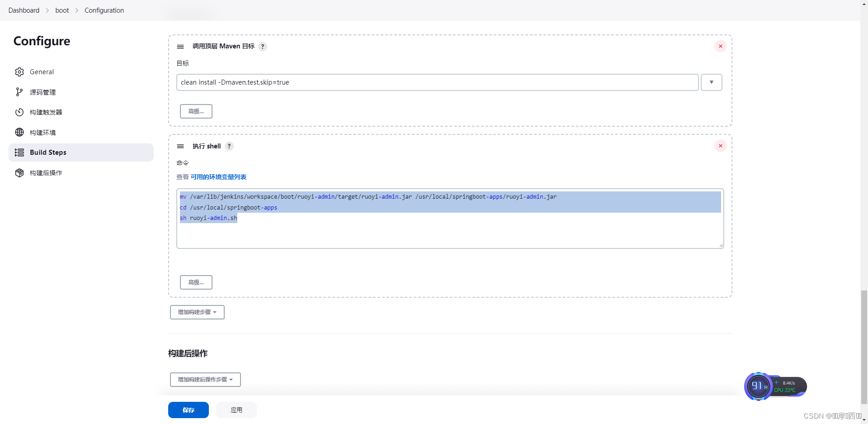Click the Configure page heading
The width and height of the screenshot is (868, 424).
point(42,41)
